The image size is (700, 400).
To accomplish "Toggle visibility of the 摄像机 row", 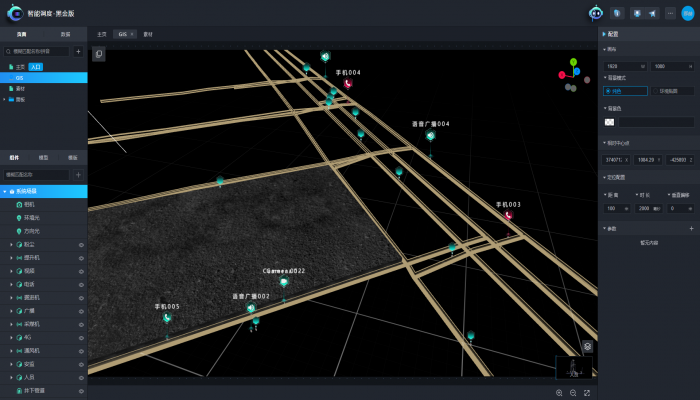I will click(x=81, y=298).
